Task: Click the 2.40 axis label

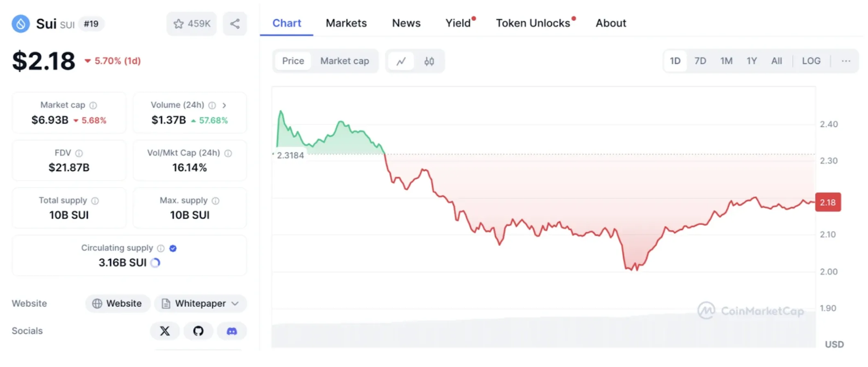Action: tap(829, 124)
